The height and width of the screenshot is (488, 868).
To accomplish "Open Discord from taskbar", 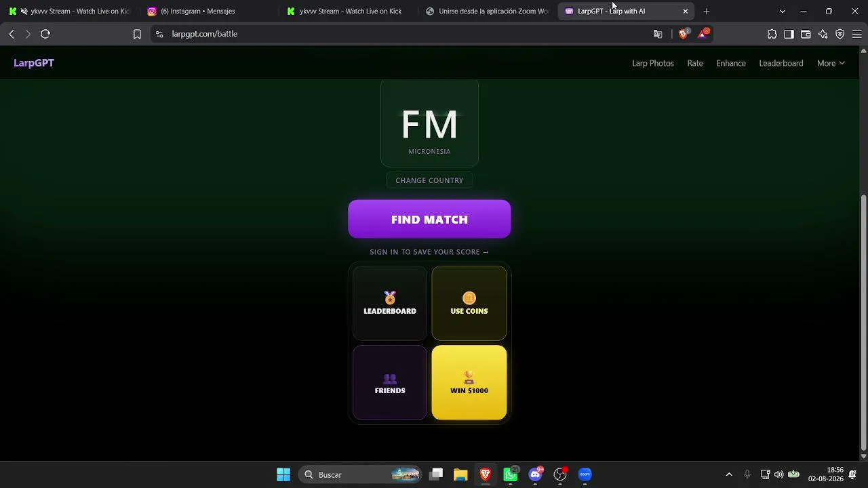I will pos(536,474).
